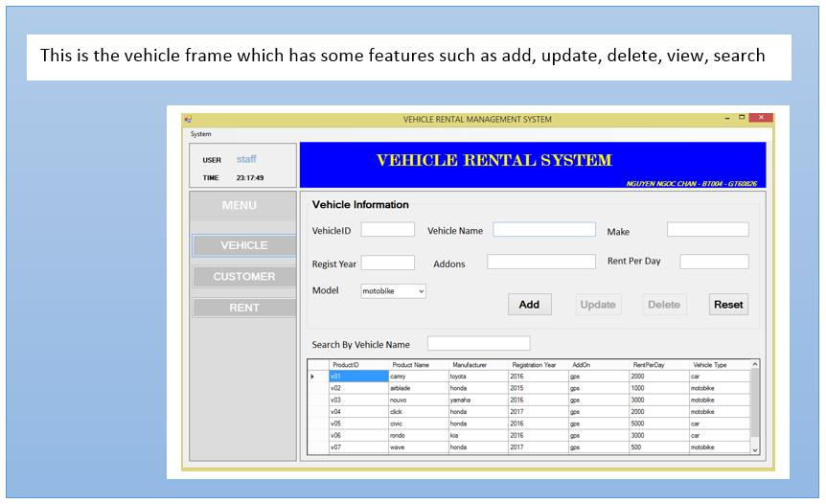Minimize the Vehicle Rental Management window
The image size is (826, 504).
[727, 118]
